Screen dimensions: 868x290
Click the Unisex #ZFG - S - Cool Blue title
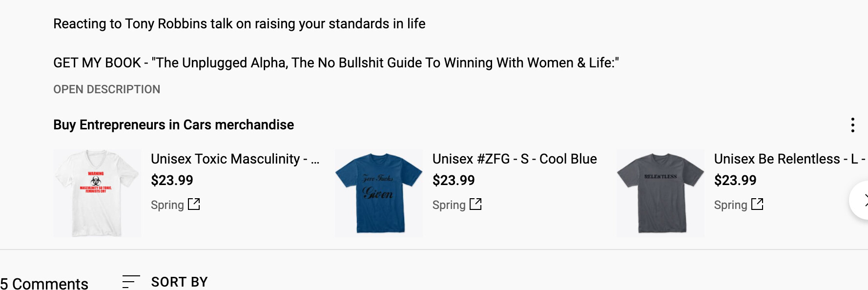click(x=515, y=159)
